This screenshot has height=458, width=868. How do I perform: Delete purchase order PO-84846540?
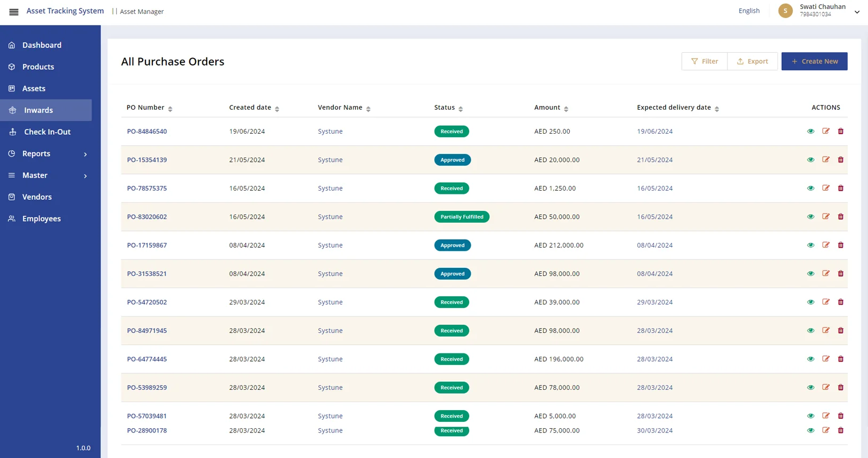coord(841,131)
